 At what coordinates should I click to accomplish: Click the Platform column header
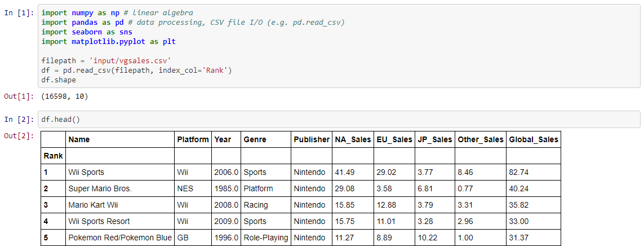pyautogui.click(x=193, y=139)
